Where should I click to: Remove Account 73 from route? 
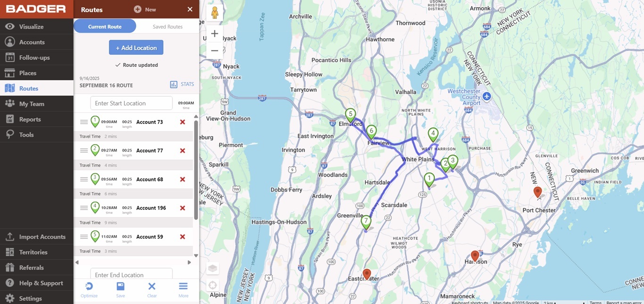(x=182, y=122)
